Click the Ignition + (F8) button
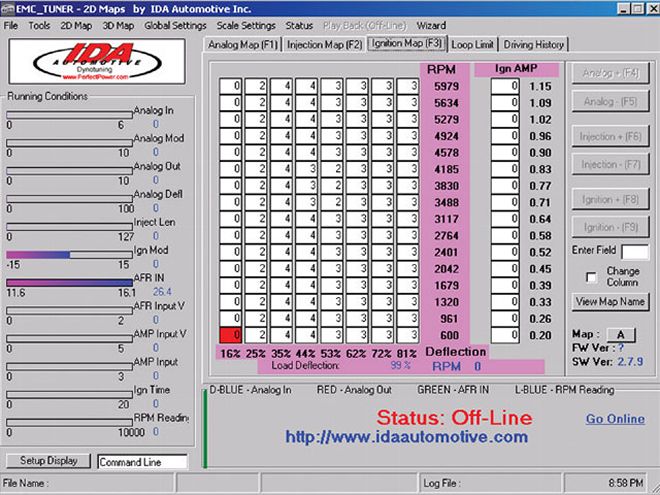660x495 pixels. click(x=610, y=199)
